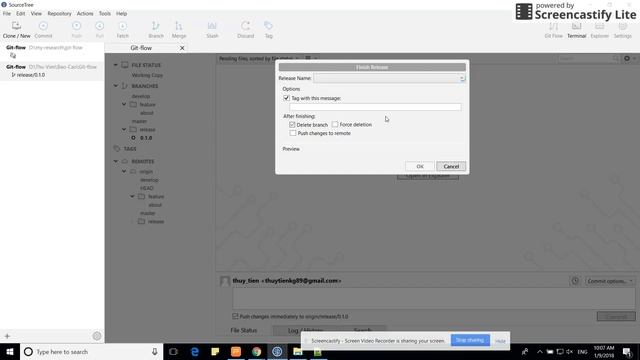Click the Cortana microphone icon

(155, 351)
